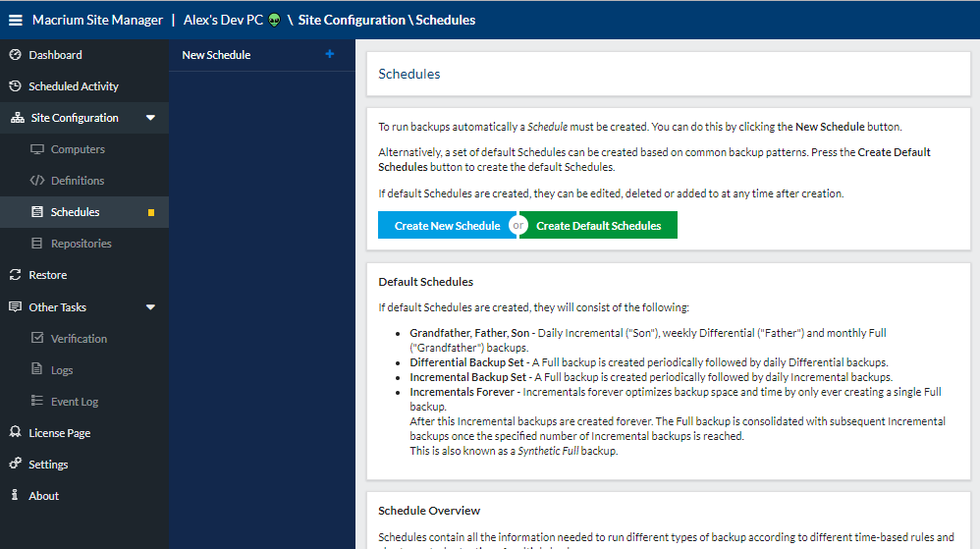The height and width of the screenshot is (549, 980).
Task: Click the Verification checkmark icon
Action: coord(37,338)
